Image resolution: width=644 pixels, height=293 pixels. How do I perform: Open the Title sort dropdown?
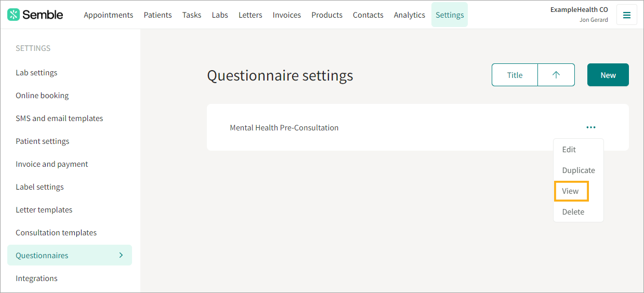(515, 75)
